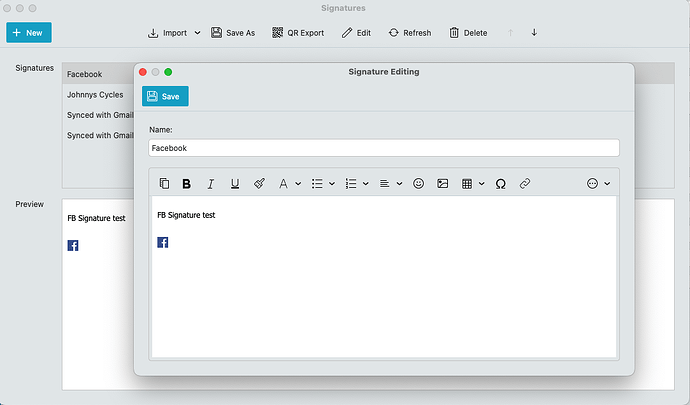Click the paste clipboard icon in the editor

[x=164, y=184]
